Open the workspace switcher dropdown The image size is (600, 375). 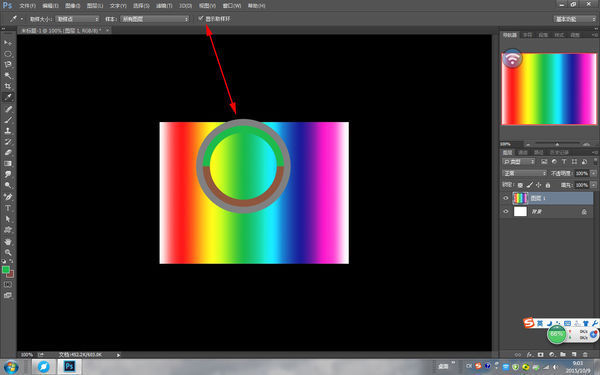pos(575,19)
